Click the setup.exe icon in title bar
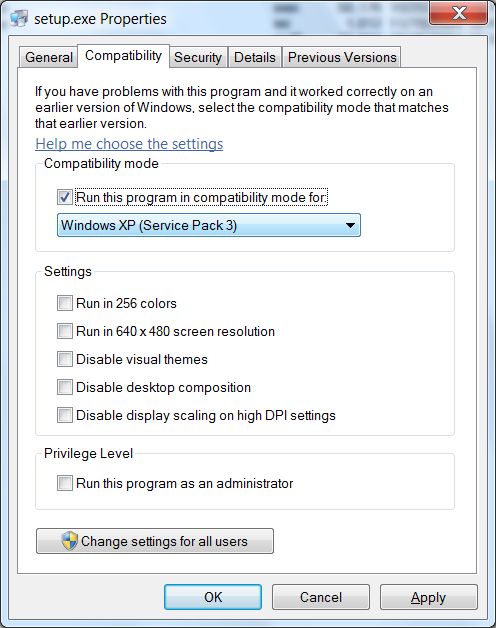The image size is (496, 628). 19,18
